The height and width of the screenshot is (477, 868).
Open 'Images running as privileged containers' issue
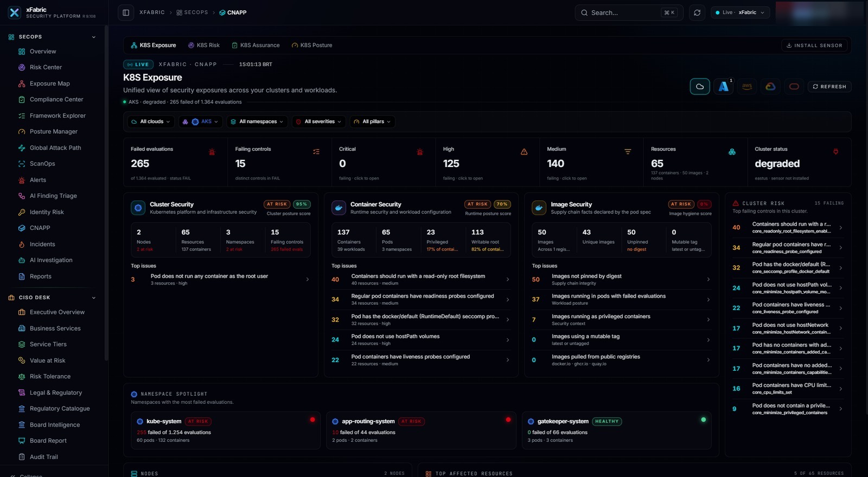tap(622, 320)
